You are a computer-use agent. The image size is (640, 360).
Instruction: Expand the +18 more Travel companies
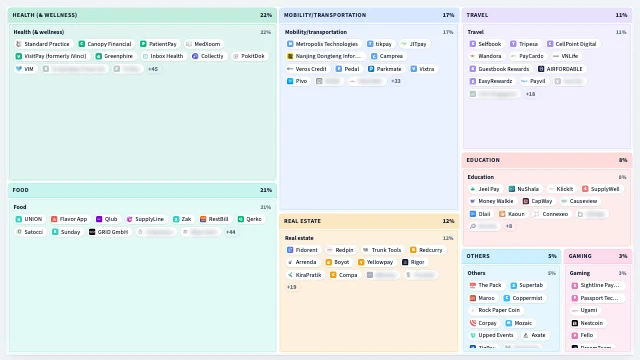pos(530,94)
